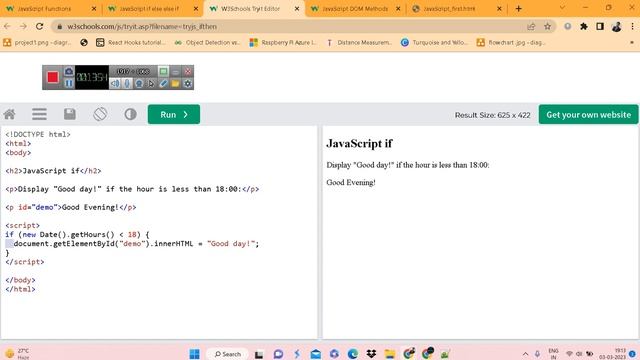Reload the page

(x=39, y=27)
